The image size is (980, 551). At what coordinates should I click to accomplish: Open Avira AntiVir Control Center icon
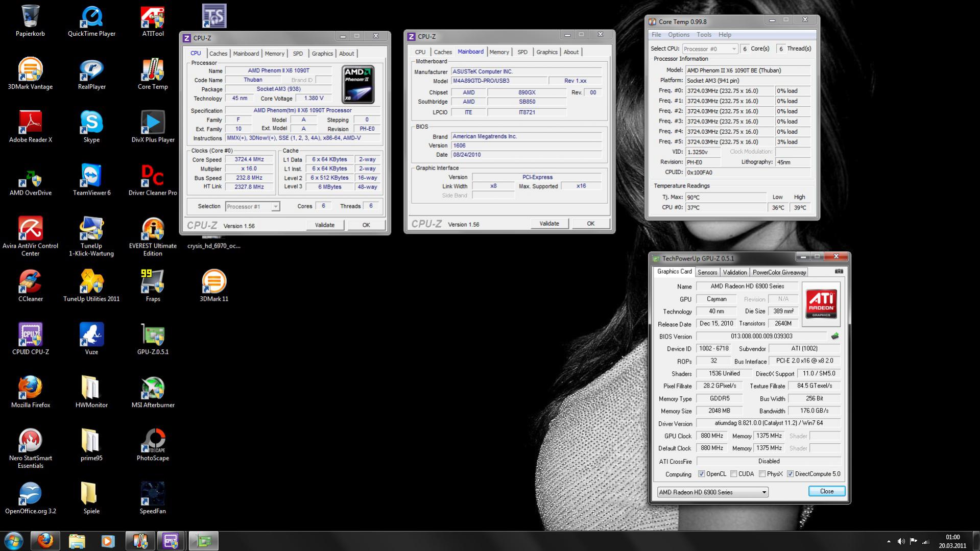pos(30,236)
